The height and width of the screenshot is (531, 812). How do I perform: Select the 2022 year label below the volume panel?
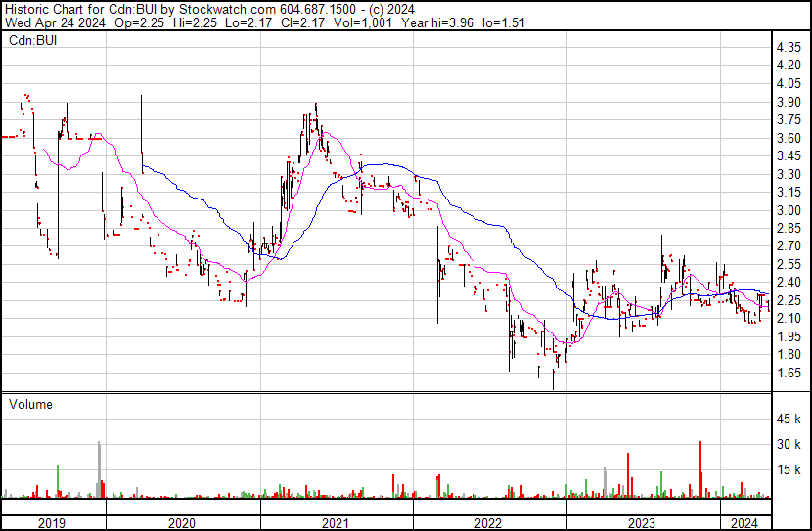pos(488,522)
